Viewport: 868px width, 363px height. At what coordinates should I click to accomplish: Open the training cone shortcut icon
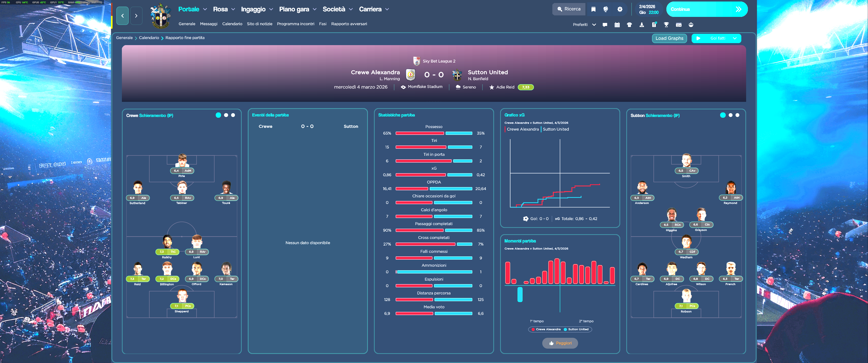tap(642, 25)
